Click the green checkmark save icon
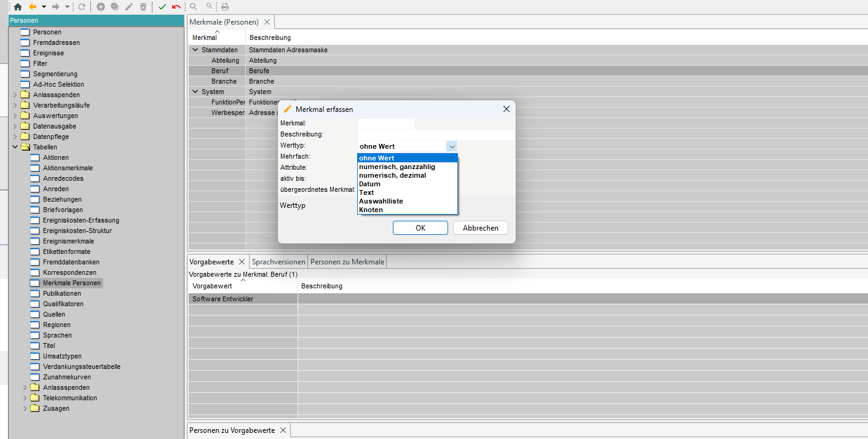The image size is (868, 439). coord(162,7)
